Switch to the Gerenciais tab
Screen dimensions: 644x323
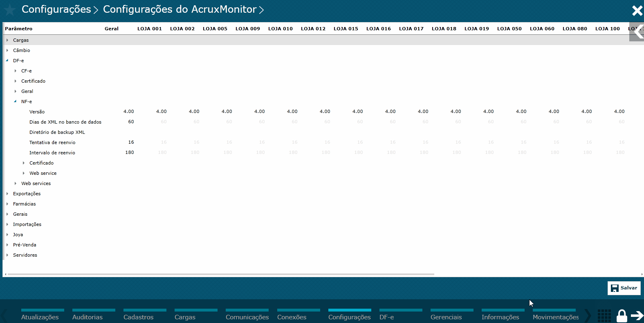tap(452, 315)
